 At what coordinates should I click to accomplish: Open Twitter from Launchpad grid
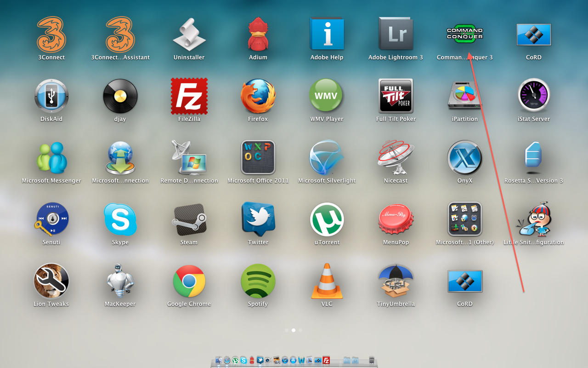258,219
